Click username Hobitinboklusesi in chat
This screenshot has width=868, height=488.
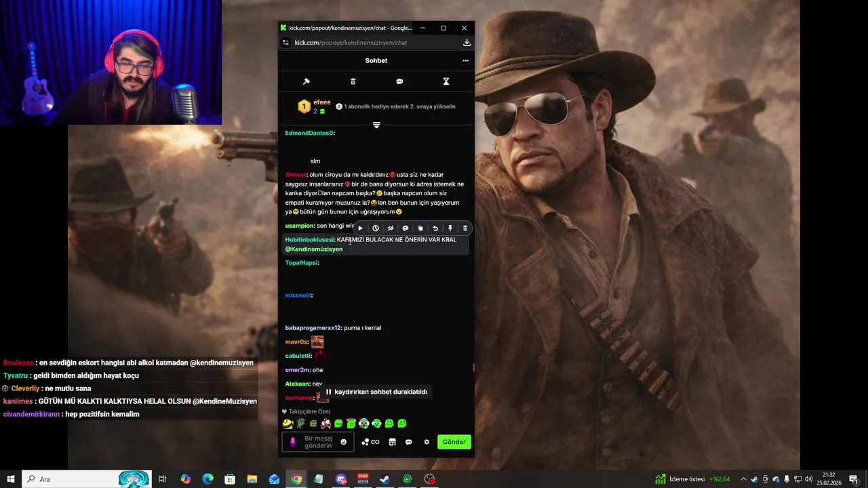(x=309, y=240)
